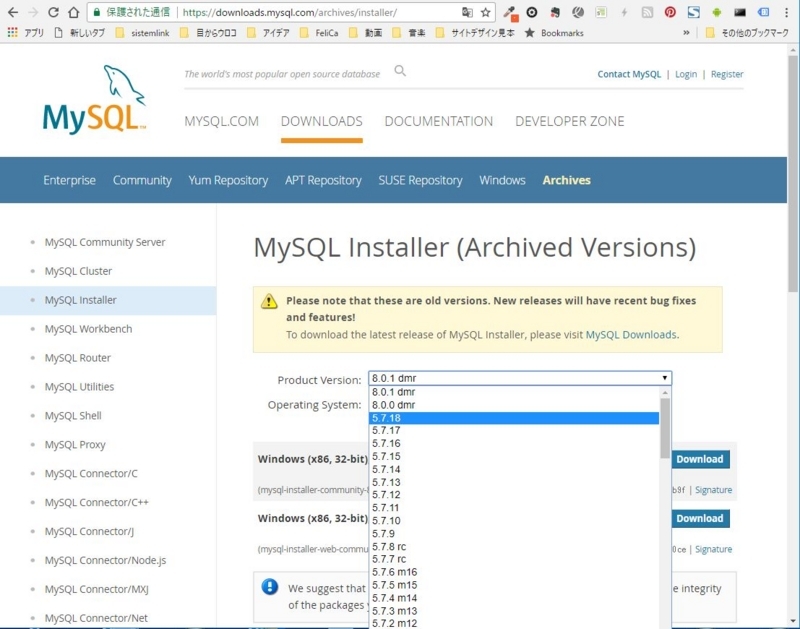Viewport: 800px width, 629px height.
Task: Open Yum Repository menu item
Action: tap(228, 180)
